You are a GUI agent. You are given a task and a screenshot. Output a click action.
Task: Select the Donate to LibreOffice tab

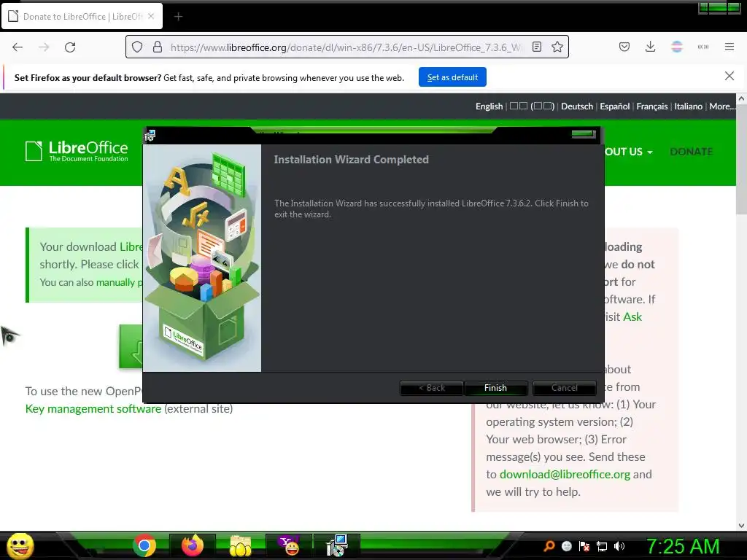tap(82, 17)
